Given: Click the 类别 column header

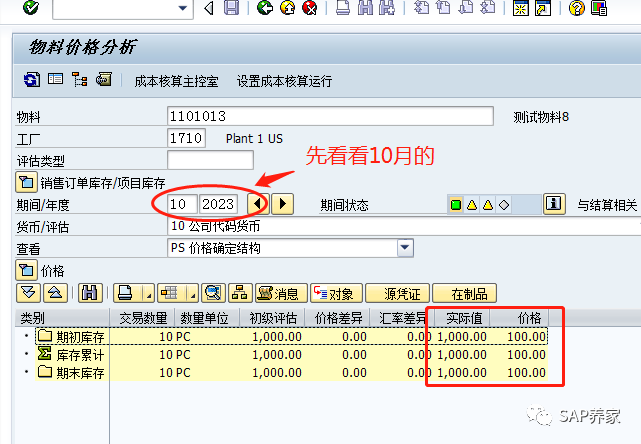Looking at the screenshot, I should tap(62, 318).
